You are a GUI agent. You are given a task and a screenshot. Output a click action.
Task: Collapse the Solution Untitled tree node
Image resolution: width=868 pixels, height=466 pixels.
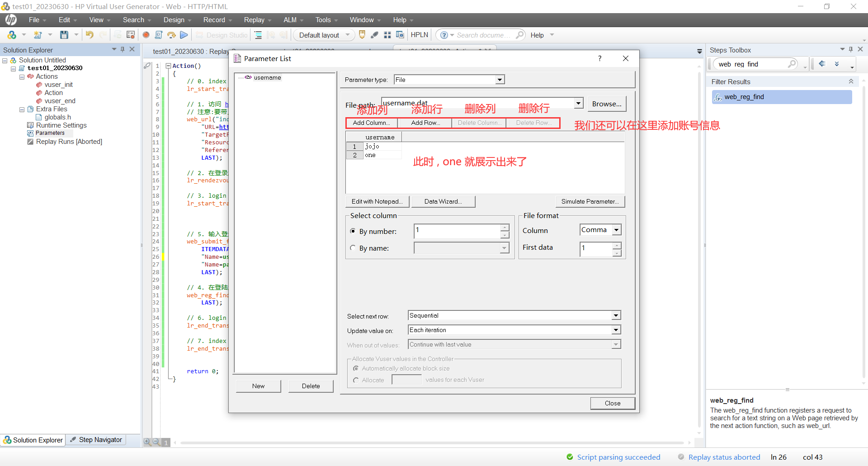(5, 61)
